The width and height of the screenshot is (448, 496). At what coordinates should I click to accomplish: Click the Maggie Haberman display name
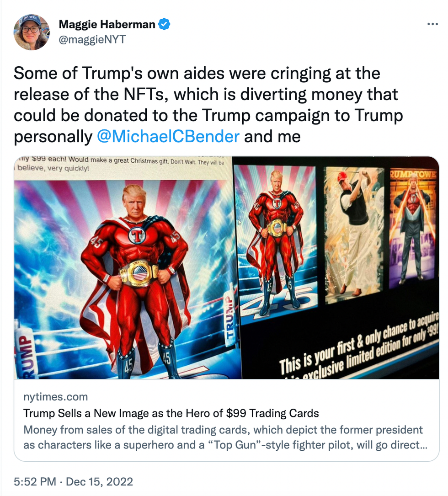coord(107,24)
